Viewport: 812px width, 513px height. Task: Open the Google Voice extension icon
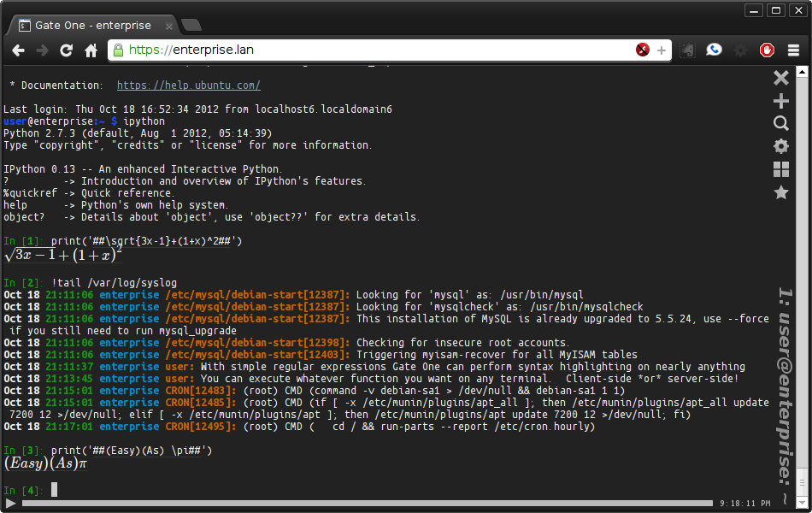(x=714, y=50)
